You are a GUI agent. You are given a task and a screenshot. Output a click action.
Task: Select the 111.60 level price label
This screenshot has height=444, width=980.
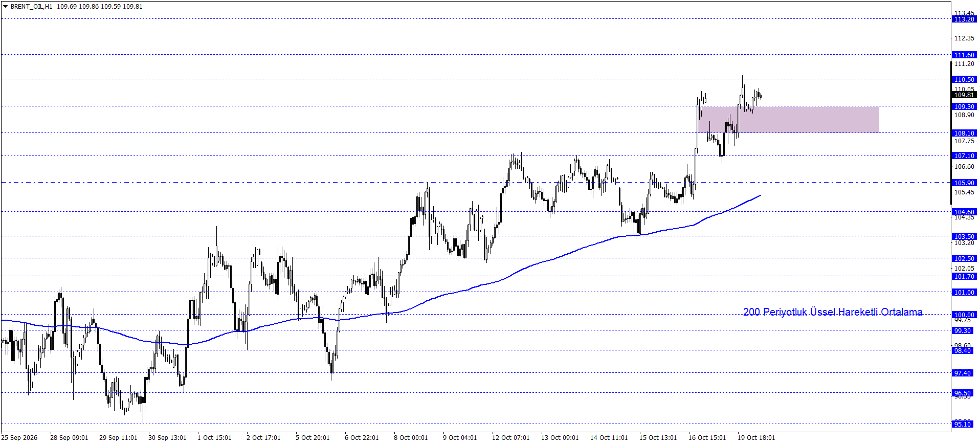[964, 55]
